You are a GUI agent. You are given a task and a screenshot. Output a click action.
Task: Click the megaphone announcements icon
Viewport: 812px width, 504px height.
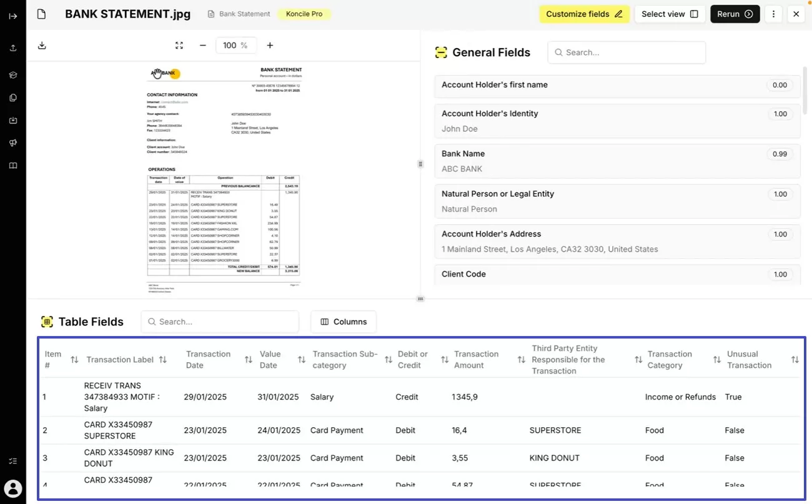12,143
